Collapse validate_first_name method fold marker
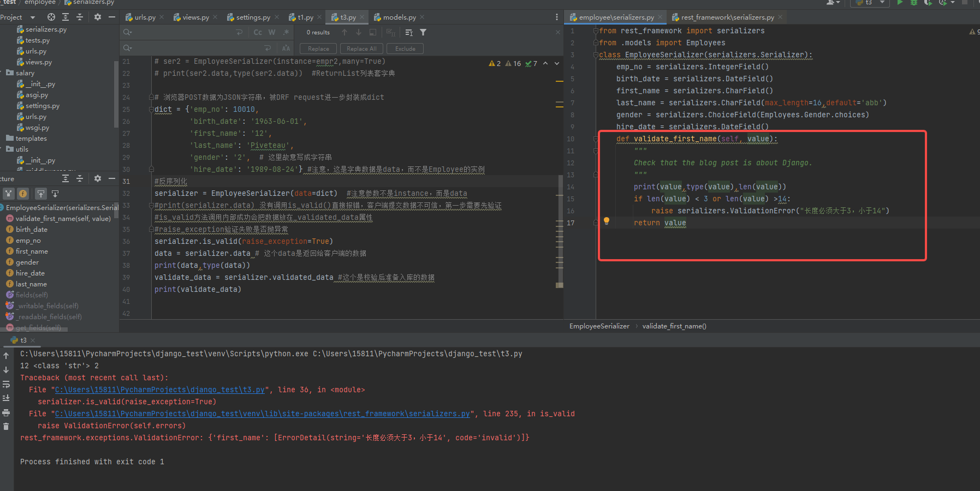The width and height of the screenshot is (980, 491). click(x=596, y=139)
